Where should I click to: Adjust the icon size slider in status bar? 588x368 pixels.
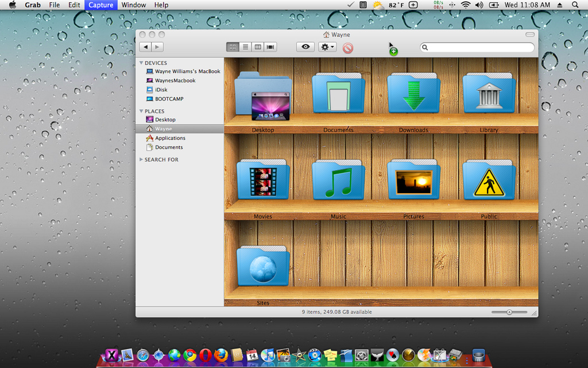click(509, 312)
